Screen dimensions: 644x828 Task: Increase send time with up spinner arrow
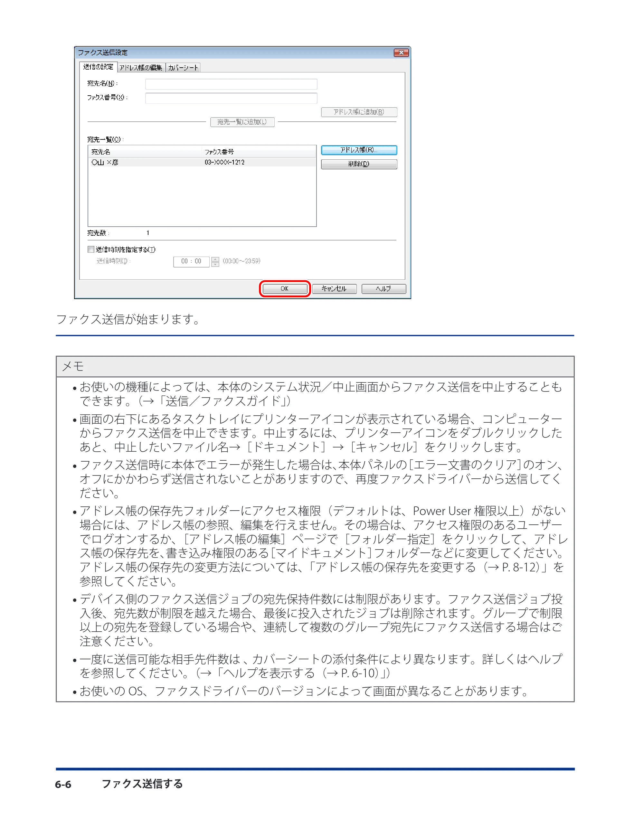pyautogui.click(x=215, y=259)
